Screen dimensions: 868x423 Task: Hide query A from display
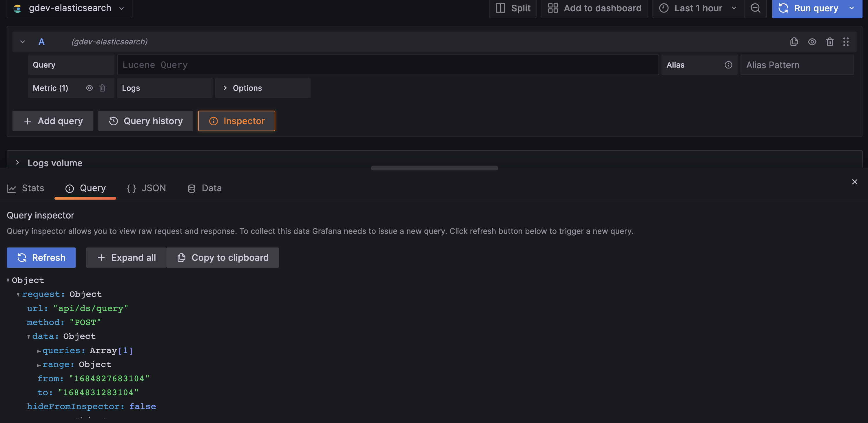[x=812, y=42]
